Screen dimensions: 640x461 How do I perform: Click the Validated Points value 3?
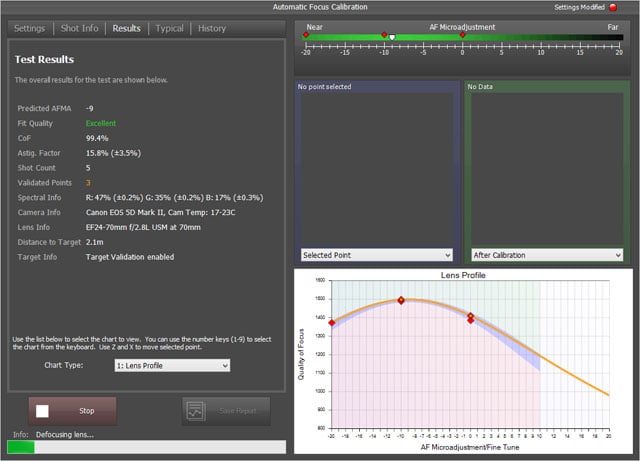(x=88, y=183)
